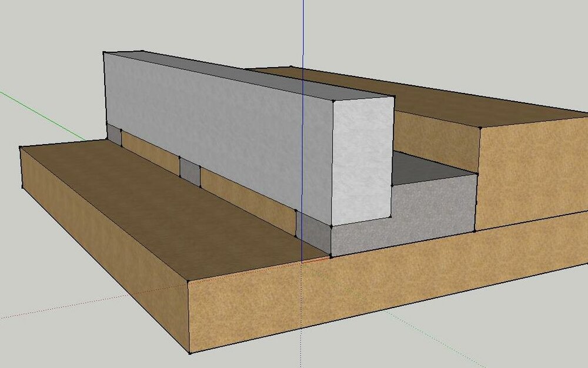This screenshot has width=588, height=368.
Task: Select the bottom front corner vertex of the soil block
Action: (x=189, y=353)
